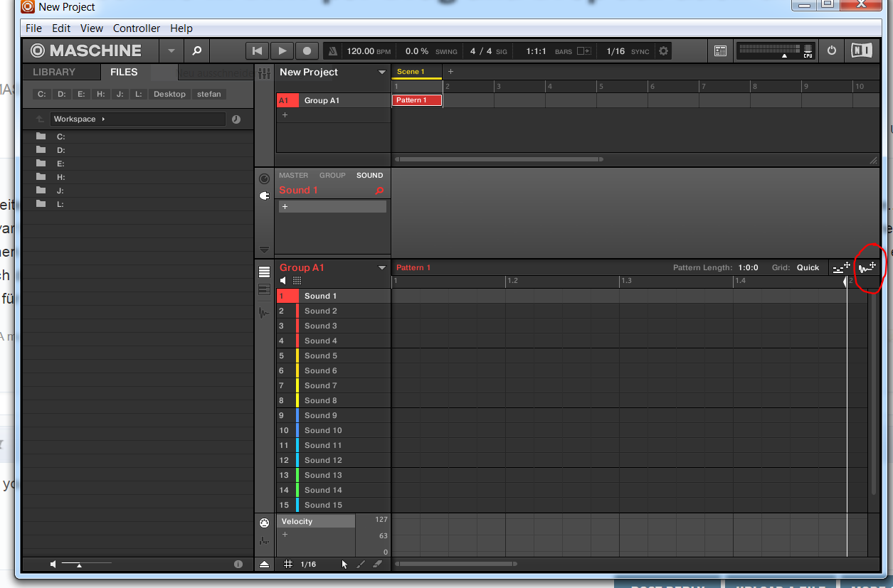Adjust the browser prehear volume slider
Image resolution: width=893 pixels, height=588 pixels.
pos(87,564)
